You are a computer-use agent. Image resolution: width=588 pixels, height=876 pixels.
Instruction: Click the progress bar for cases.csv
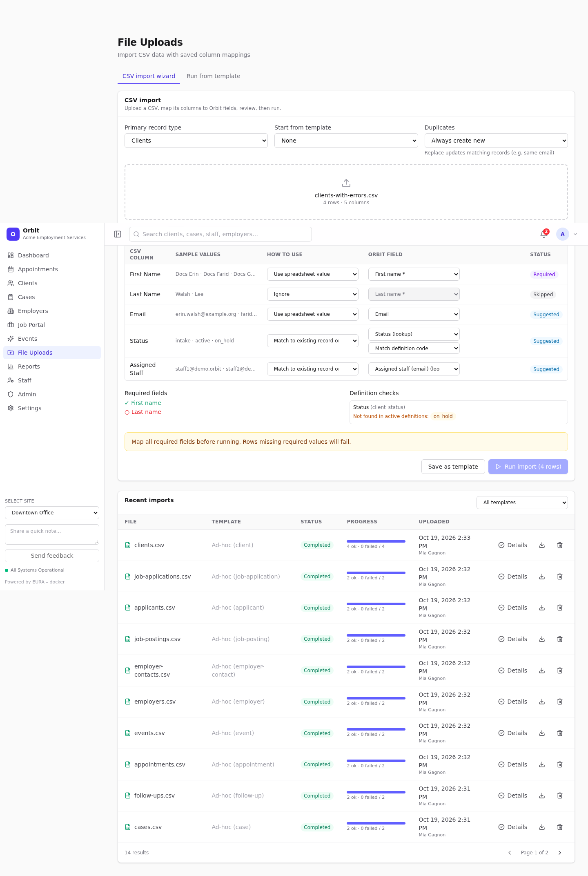[376, 823]
